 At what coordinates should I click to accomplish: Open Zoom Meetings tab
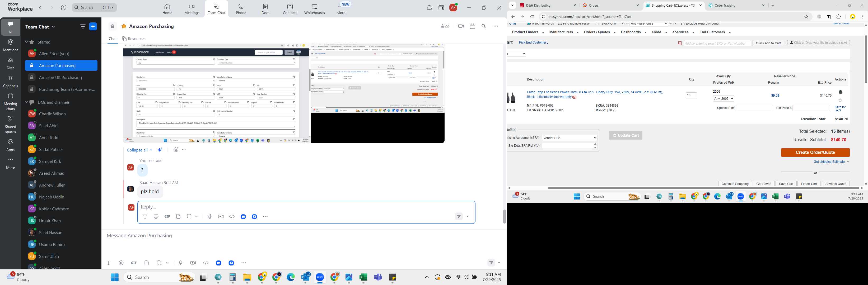click(x=192, y=9)
